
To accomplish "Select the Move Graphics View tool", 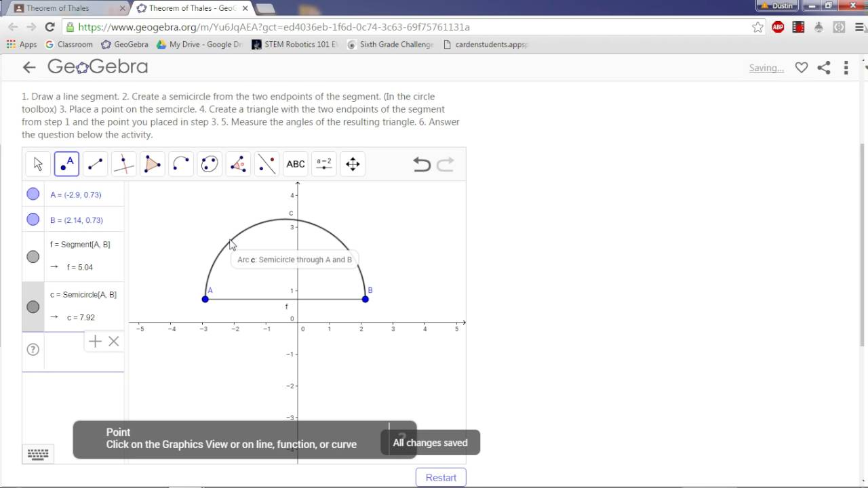I will (353, 164).
